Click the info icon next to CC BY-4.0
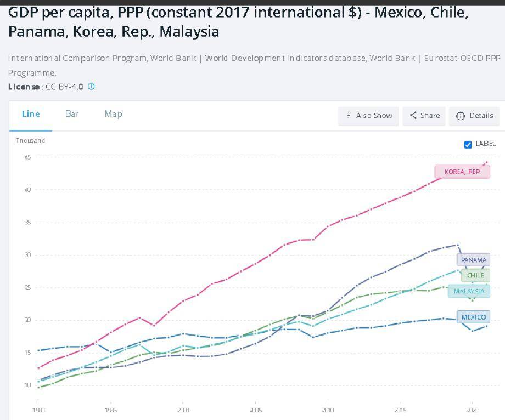Screen dimensions: 505x420 click(x=91, y=87)
